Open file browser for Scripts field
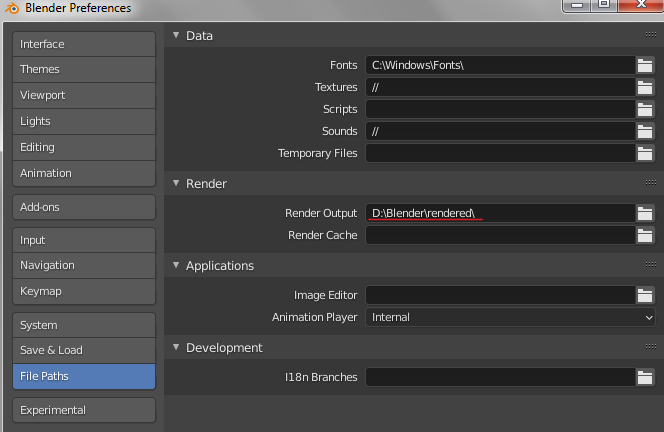The height and width of the screenshot is (432, 664). click(x=645, y=109)
